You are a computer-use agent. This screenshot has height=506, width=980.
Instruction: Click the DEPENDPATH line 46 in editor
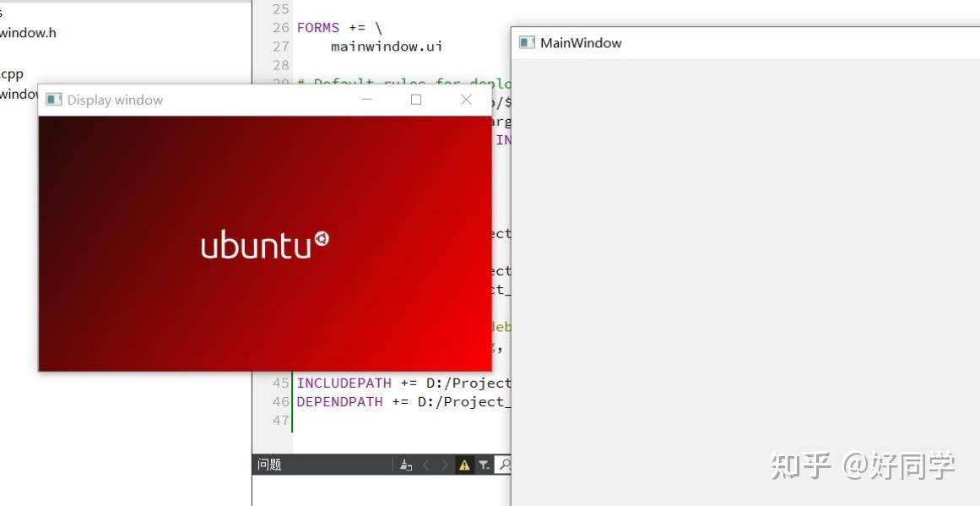[403, 401]
